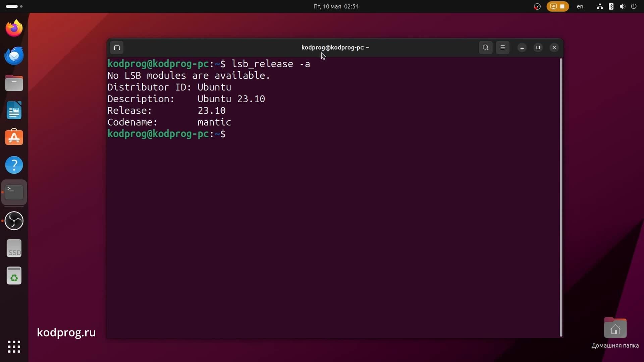Stop screen sharing from the orange indicator
This screenshot has width=644, height=362.
(557, 6)
